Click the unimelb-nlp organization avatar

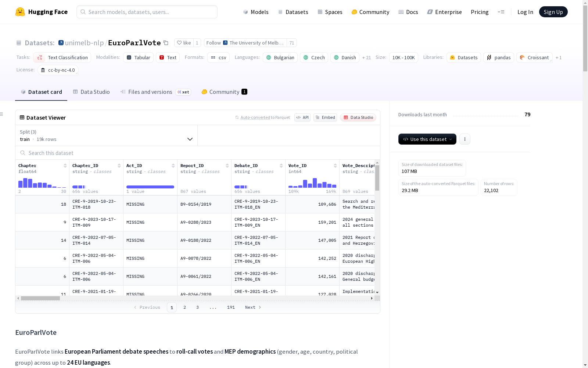(x=61, y=43)
